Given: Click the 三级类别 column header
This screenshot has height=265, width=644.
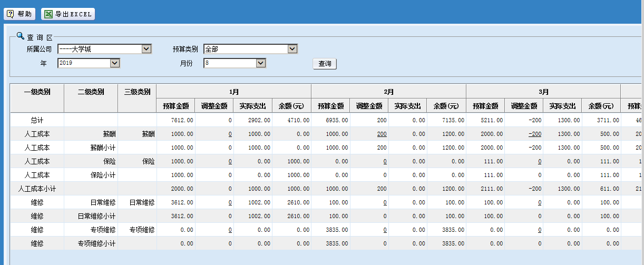Looking at the screenshot, I should coord(137,98).
